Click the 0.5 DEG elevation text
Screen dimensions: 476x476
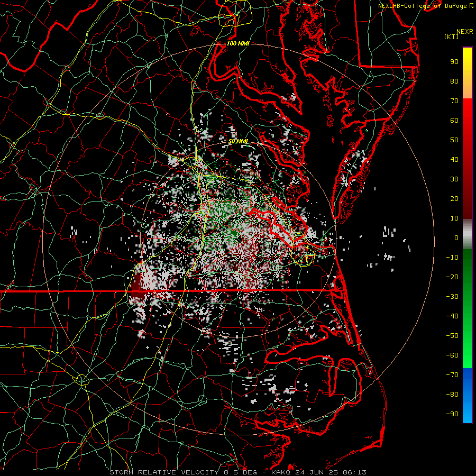[240, 472]
